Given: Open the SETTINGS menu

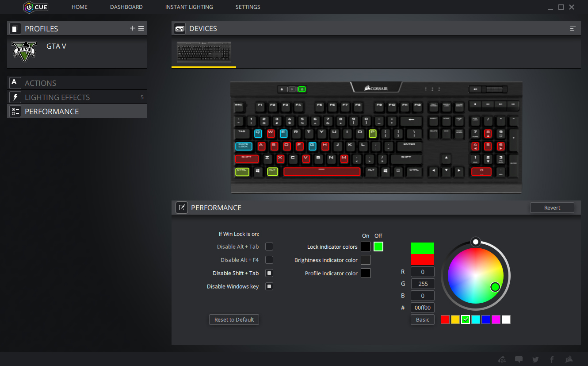Looking at the screenshot, I should [248, 7].
